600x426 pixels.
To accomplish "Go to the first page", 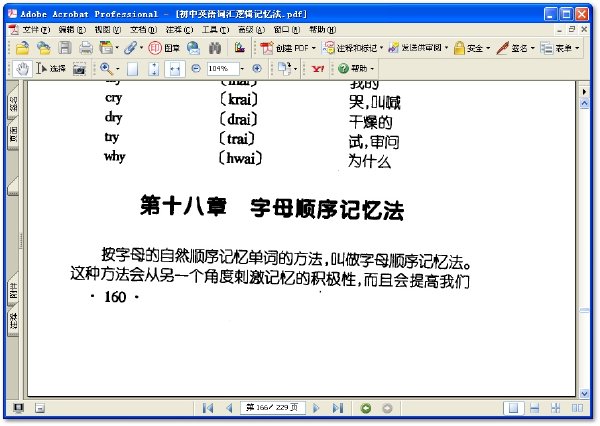I will (x=208, y=408).
